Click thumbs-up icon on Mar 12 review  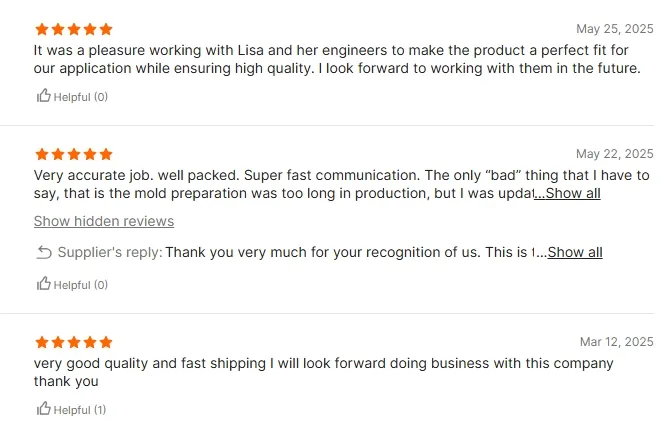[x=43, y=409]
